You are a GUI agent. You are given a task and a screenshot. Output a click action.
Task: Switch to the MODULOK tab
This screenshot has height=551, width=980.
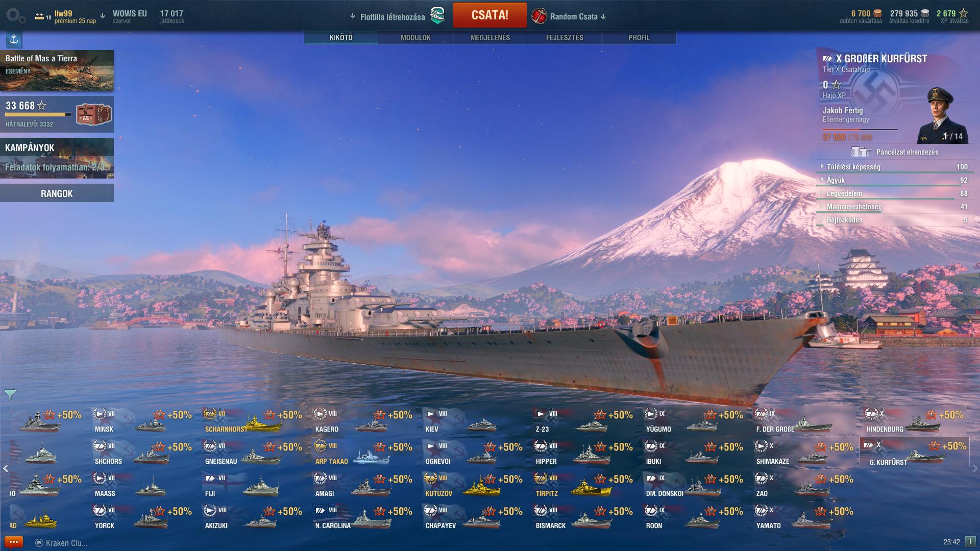click(415, 38)
